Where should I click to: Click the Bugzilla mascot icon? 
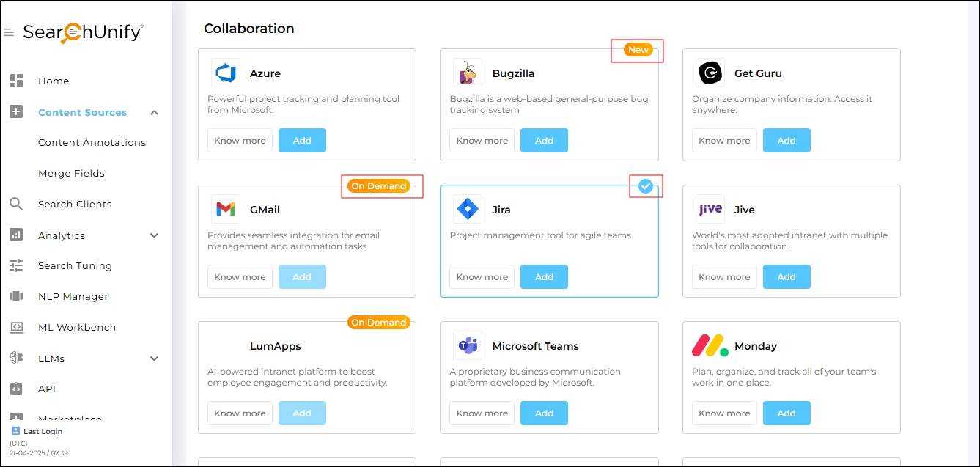click(x=468, y=73)
